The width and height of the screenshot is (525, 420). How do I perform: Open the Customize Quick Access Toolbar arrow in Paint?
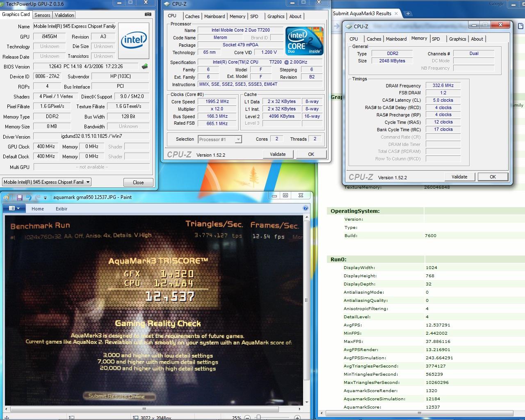point(45,198)
